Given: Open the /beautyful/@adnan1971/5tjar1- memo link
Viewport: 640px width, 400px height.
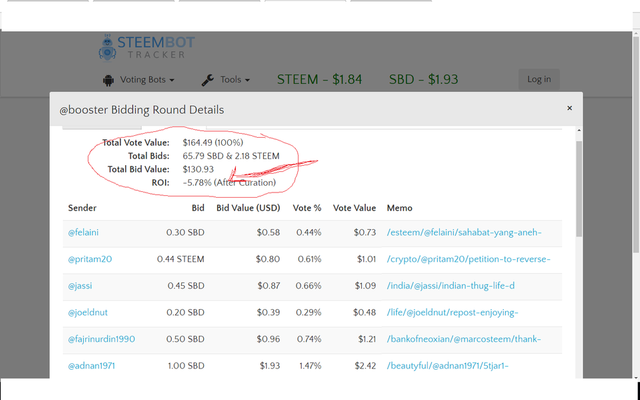Looking at the screenshot, I should [447, 366].
